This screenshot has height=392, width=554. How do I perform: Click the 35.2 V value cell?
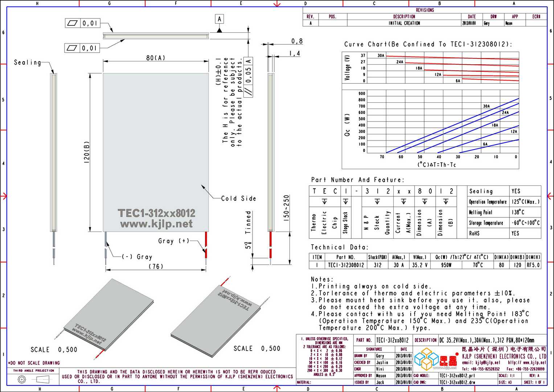(x=419, y=265)
